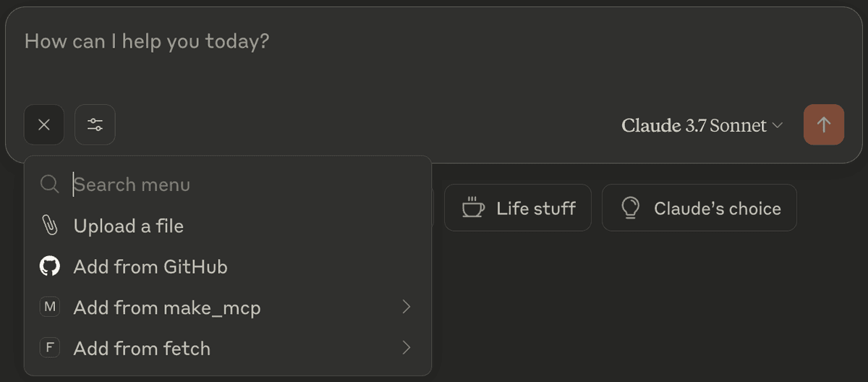Click the Claude's choice suggestion button

click(x=699, y=208)
